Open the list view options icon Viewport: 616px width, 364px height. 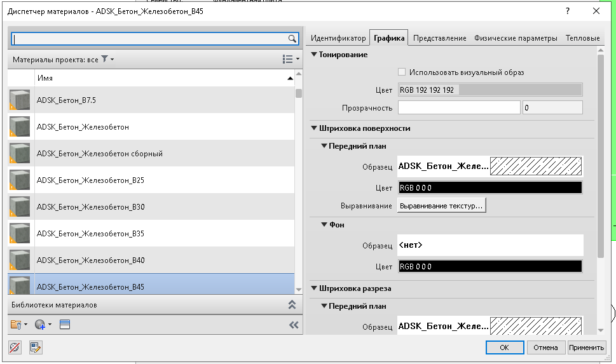pyautogui.click(x=289, y=59)
